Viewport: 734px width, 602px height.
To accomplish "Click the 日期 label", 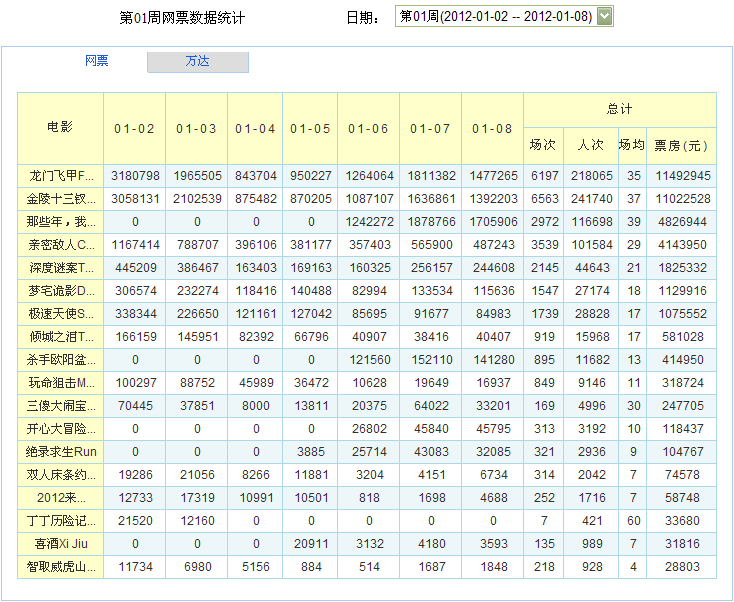I will click(x=363, y=18).
